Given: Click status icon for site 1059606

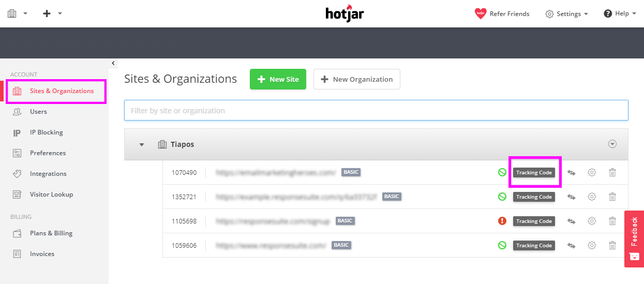Looking at the screenshot, I should tap(502, 245).
